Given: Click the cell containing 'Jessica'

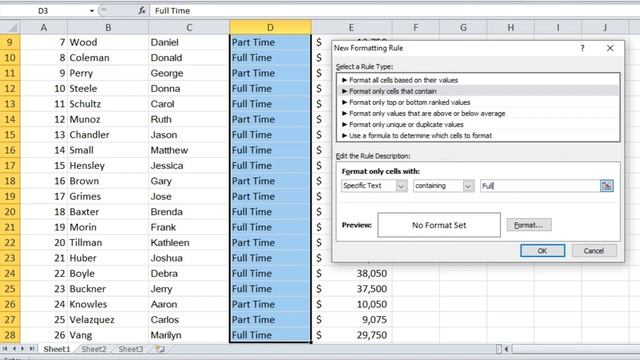Looking at the screenshot, I should [x=189, y=165].
